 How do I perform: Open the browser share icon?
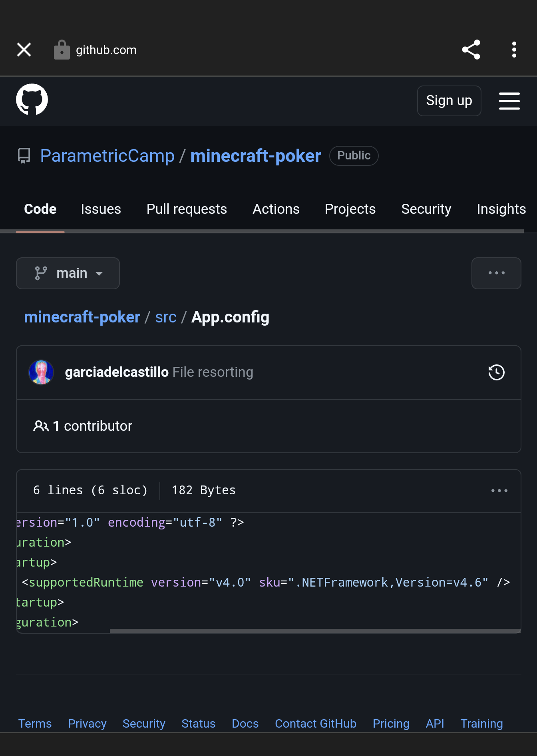[471, 50]
